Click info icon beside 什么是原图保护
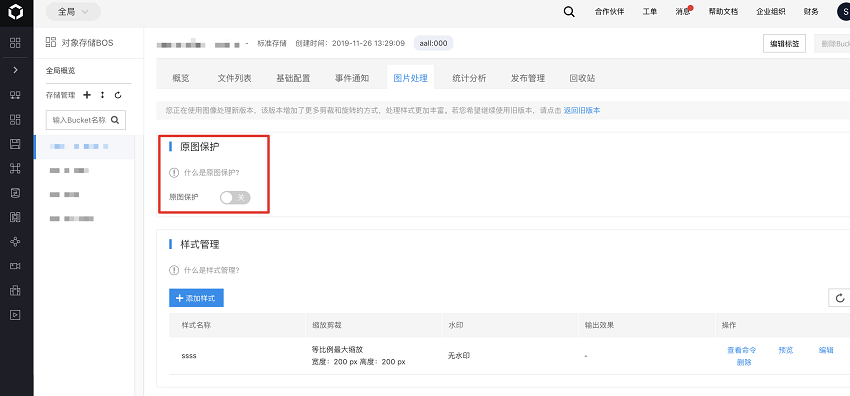The height and width of the screenshot is (396, 850). pyautogui.click(x=173, y=173)
